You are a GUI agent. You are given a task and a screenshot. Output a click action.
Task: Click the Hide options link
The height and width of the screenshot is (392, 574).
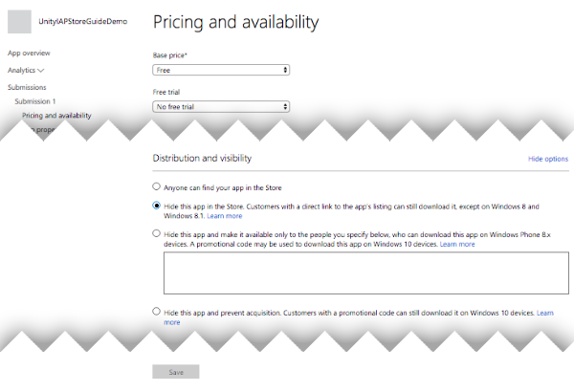(547, 159)
